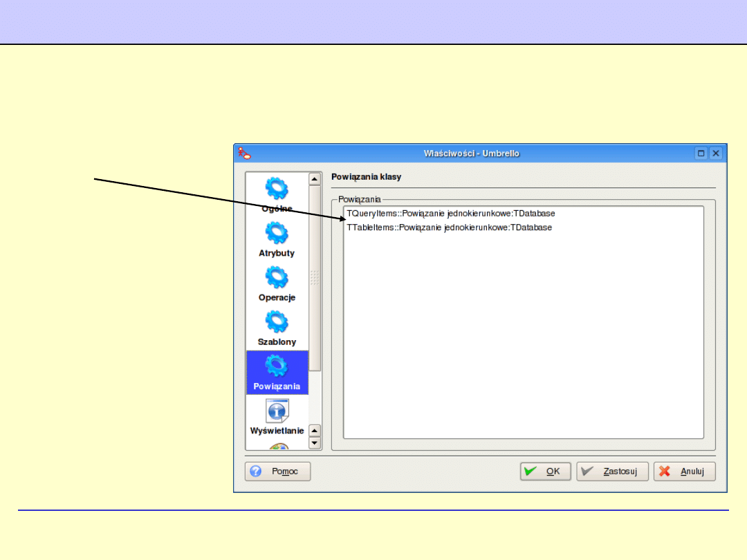Viewport: 747px width, 560px height.
Task: Select the TTableItems association row
Action: [449, 227]
